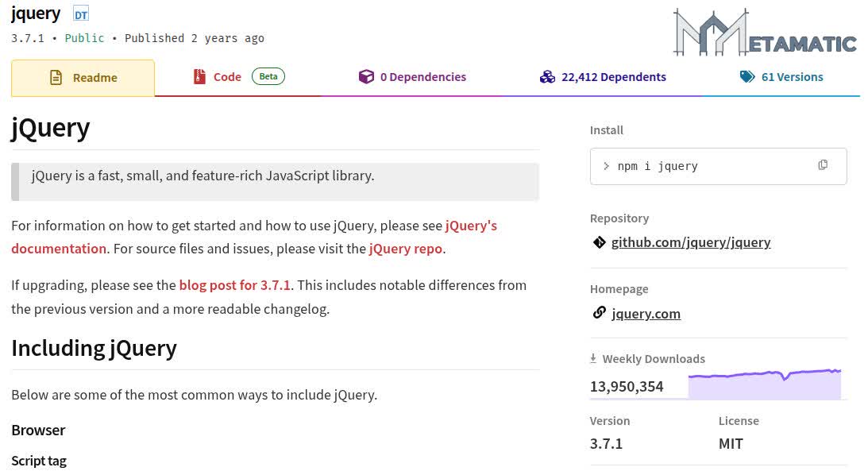Image resolution: width=868 pixels, height=475 pixels.
Task: Visit the github.com/jquery/jquery repository link
Action: tap(691, 242)
